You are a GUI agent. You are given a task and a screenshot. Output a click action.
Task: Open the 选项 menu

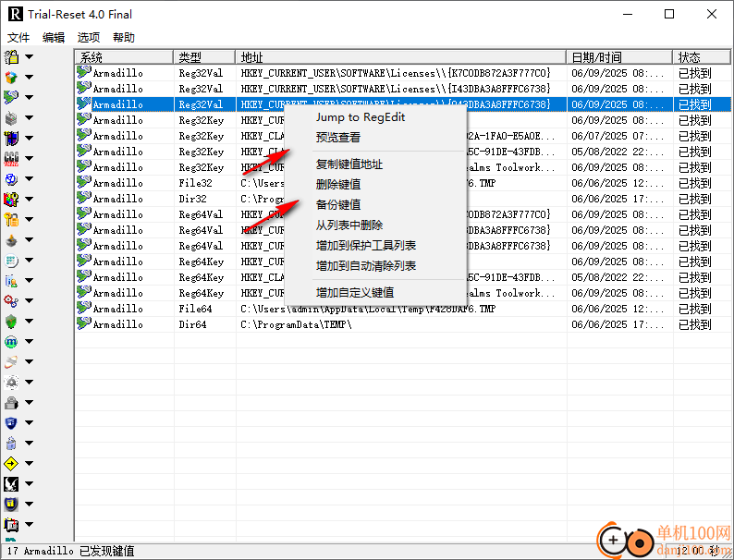coord(89,38)
